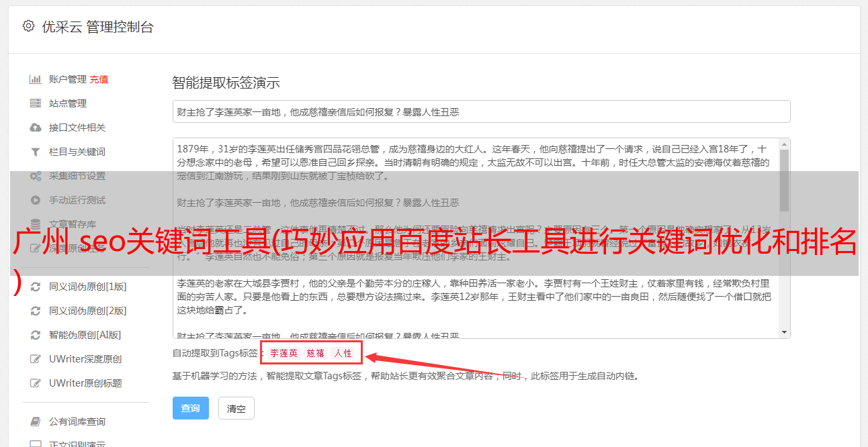Select the 站点管理 server icon
Image resolution: width=868 pixels, height=447 pixels.
pyautogui.click(x=36, y=103)
